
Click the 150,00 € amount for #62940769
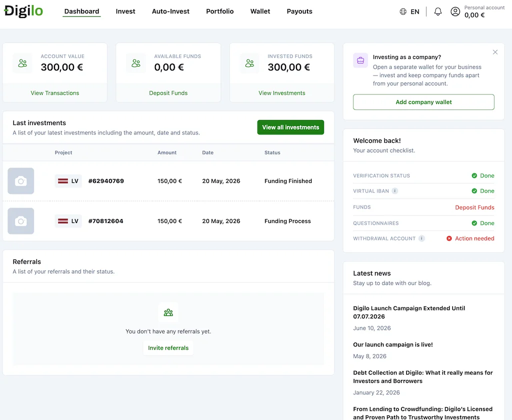pyautogui.click(x=169, y=181)
